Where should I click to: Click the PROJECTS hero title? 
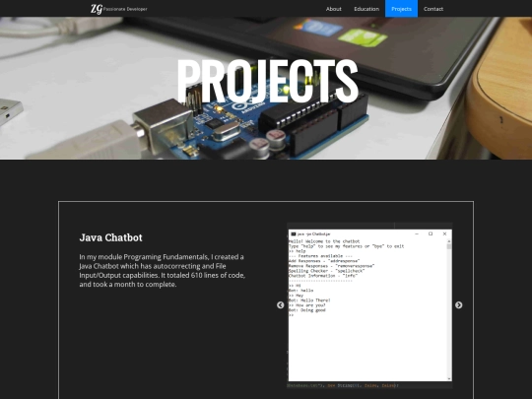pyautogui.click(x=267, y=82)
